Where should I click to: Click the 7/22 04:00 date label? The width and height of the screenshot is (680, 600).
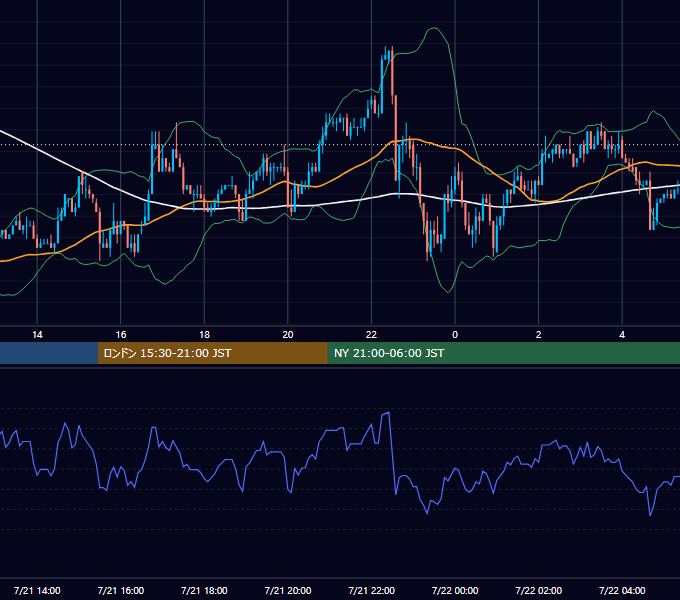click(x=622, y=590)
